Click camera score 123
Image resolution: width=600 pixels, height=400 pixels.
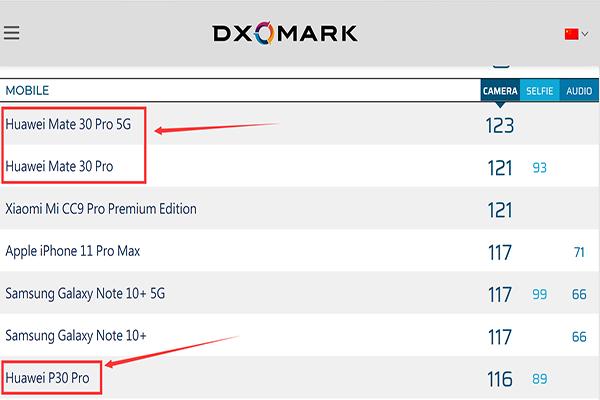[x=500, y=125]
